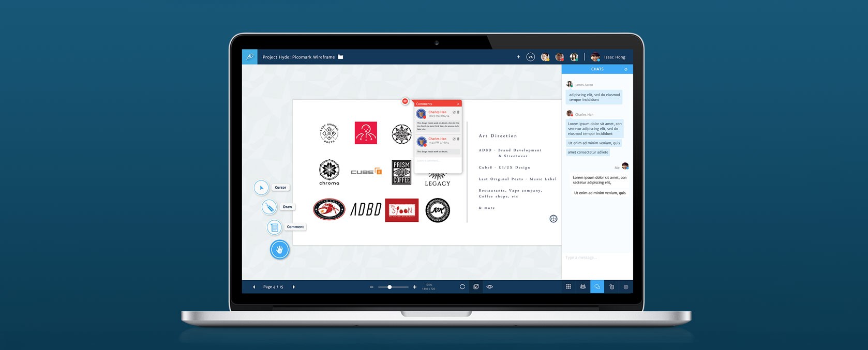The width and height of the screenshot is (868, 350).
Task: Open Isaac Hong's profile avatar
Action: [x=595, y=57]
